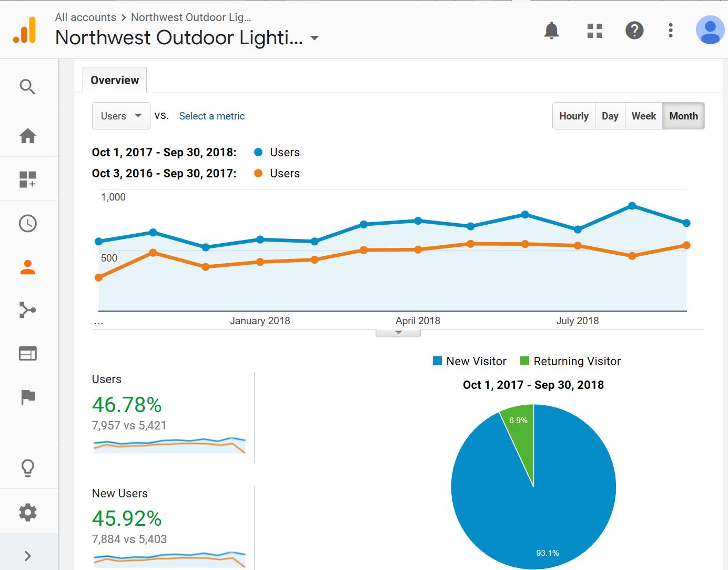
Task: Open Discover lightbulb icon in sidebar
Action: pyautogui.click(x=27, y=467)
